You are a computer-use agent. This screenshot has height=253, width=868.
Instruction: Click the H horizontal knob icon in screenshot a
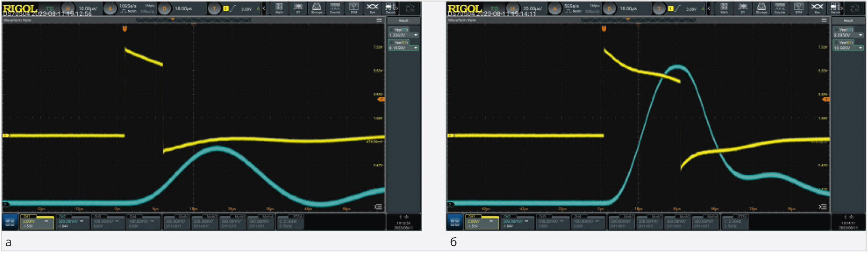coord(68,9)
